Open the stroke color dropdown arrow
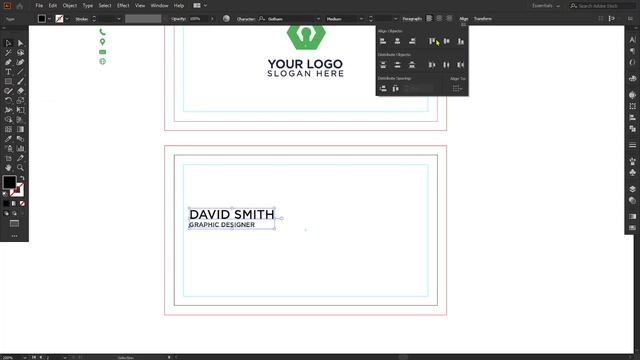This screenshot has height=360, width=640. pos(67,19)
